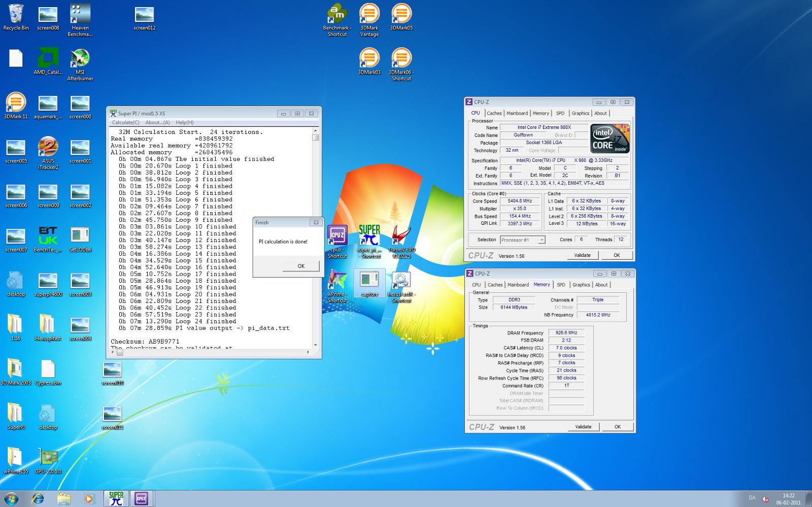812x507 pixels.
Task: Click Validate in upper CPU-Z window
Action: tap(582, 255)
